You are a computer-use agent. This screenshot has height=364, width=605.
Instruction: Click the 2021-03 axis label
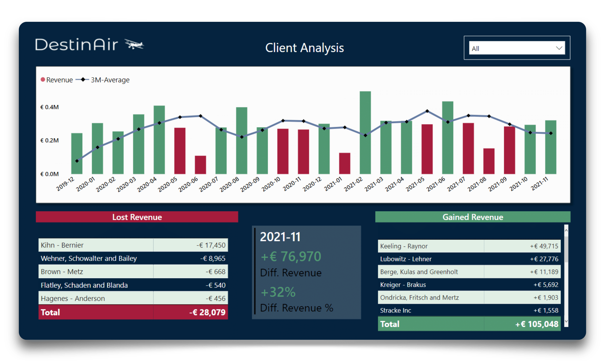tap(374, 184)
